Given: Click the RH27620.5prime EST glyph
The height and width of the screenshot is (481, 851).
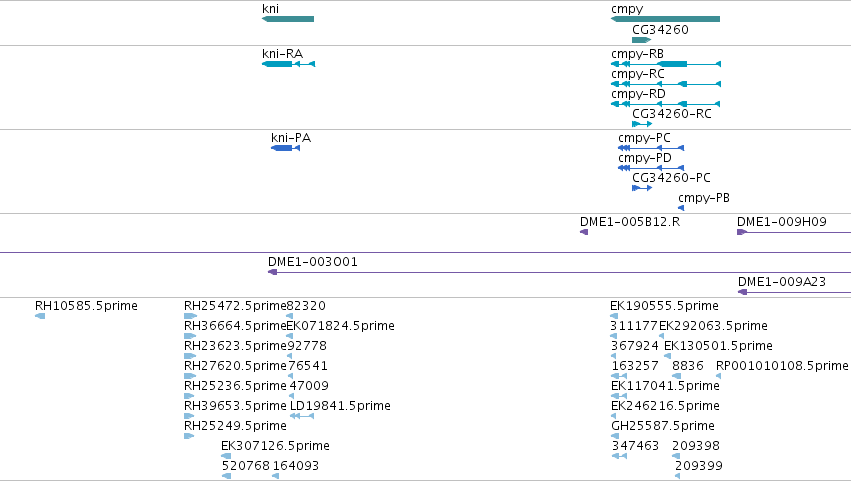Looking at the screenshot, I should 190,376.
